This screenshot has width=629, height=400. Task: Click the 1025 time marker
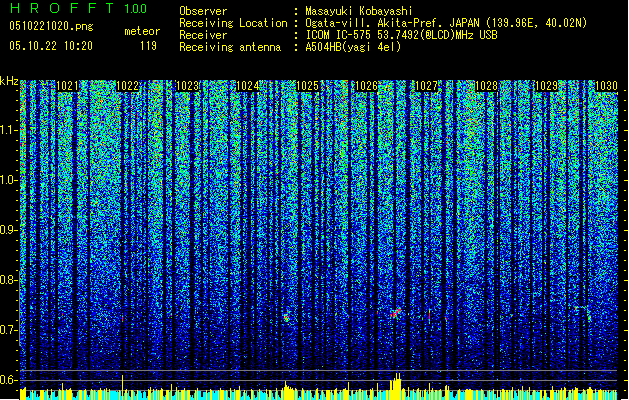307,86
